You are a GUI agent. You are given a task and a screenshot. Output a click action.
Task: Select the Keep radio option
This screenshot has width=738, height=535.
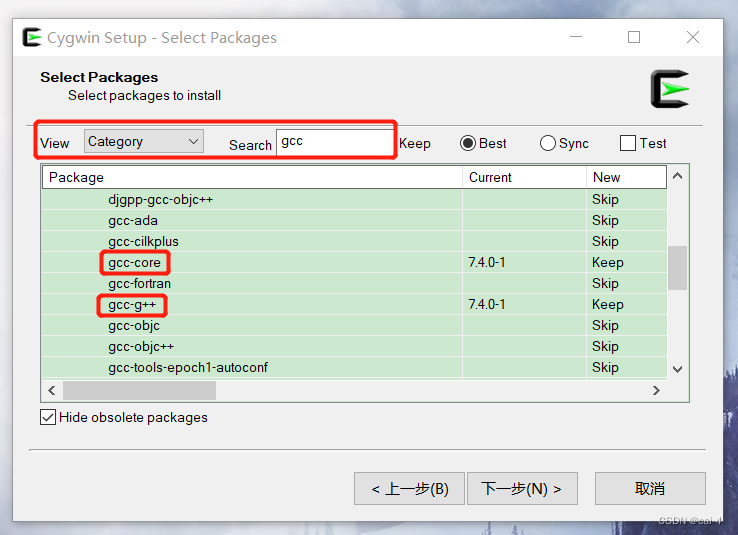point(415,143)
